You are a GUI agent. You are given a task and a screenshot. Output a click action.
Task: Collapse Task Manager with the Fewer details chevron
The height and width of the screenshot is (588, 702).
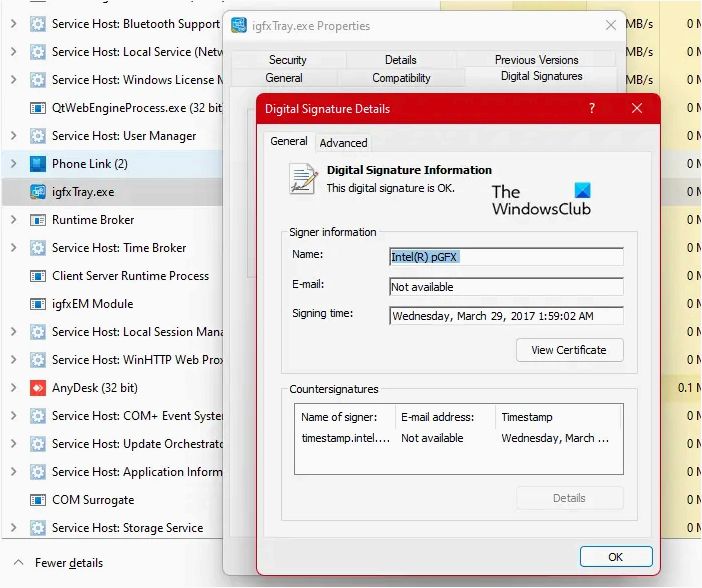pyautogui.click(x=18, y=562)
